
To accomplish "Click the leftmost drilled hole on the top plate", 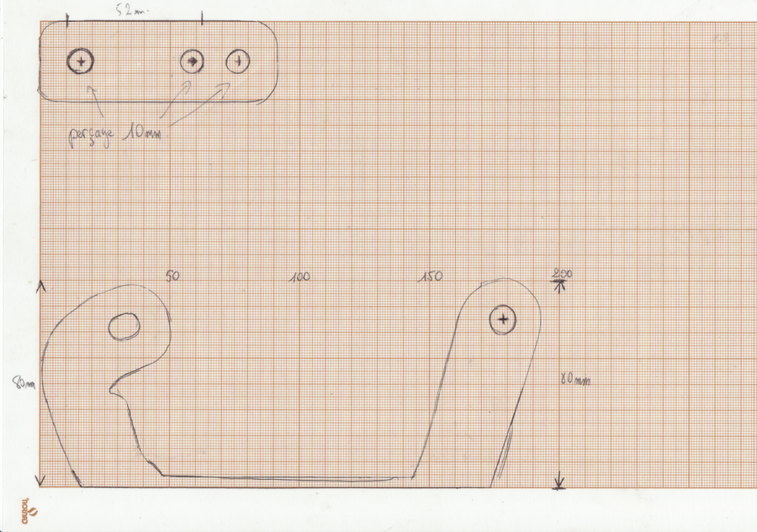I will click(x=82, y=61).
